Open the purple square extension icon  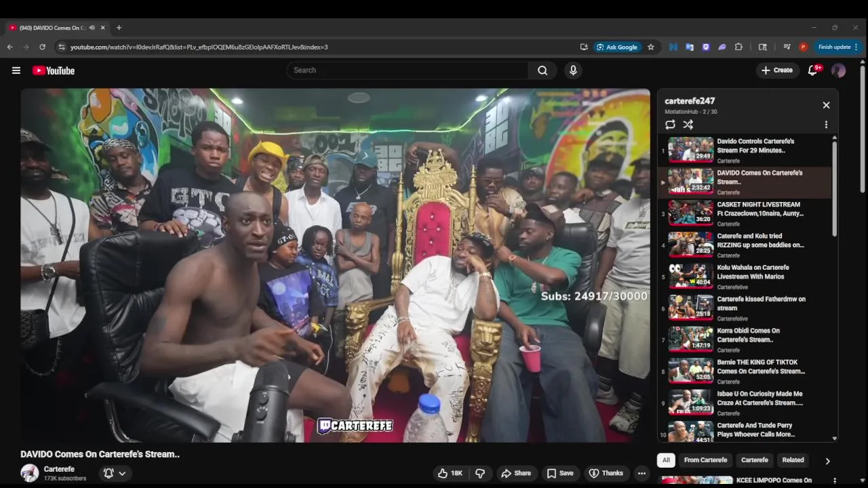[x=706, y=47]
